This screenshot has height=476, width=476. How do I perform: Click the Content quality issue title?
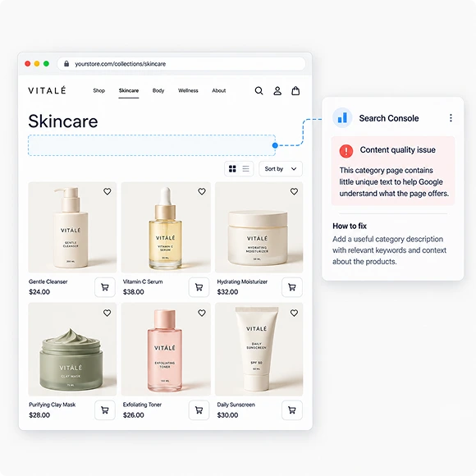pyautogui.click(x=398, y=150)
